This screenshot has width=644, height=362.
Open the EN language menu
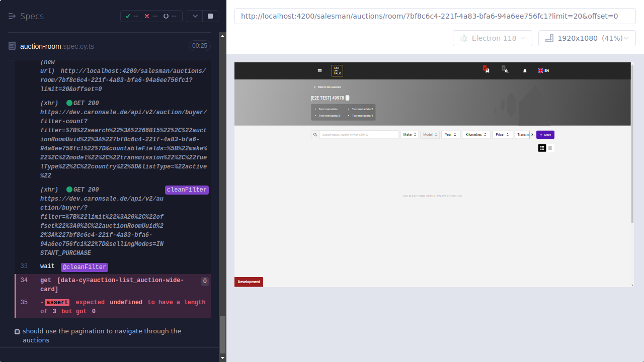tap(543, 70)
